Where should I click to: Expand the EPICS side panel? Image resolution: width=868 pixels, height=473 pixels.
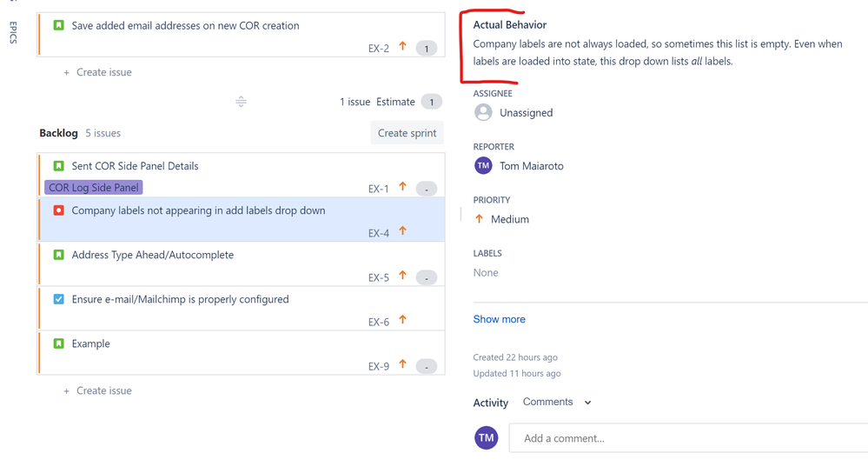pyautogui.click(x=13, y=32)
